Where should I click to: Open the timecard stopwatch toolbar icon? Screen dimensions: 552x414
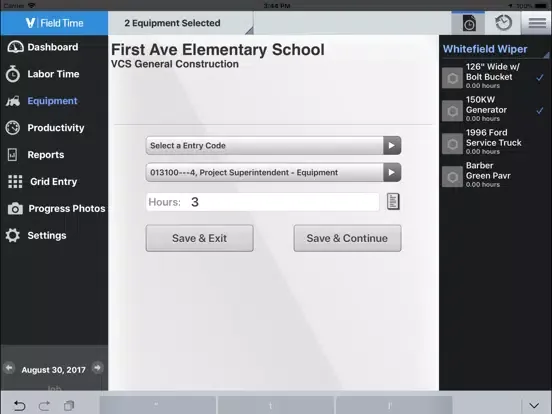click(x=469, y=23)
